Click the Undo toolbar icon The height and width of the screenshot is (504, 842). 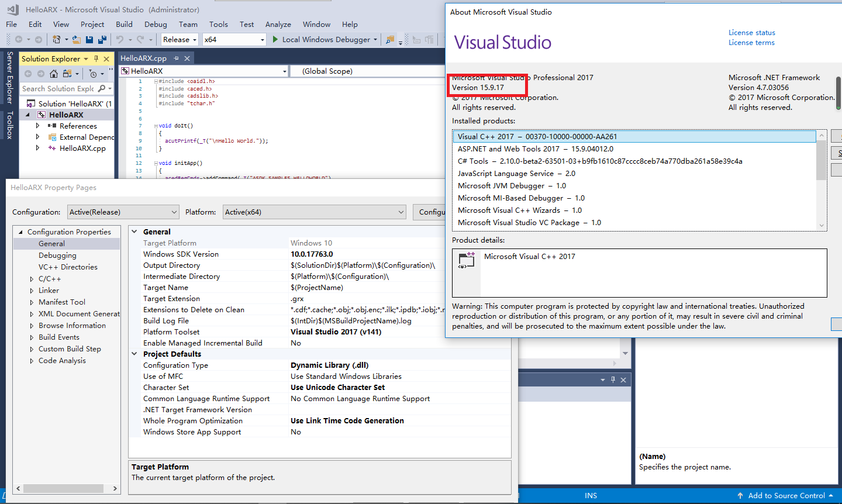pos(120,40)
